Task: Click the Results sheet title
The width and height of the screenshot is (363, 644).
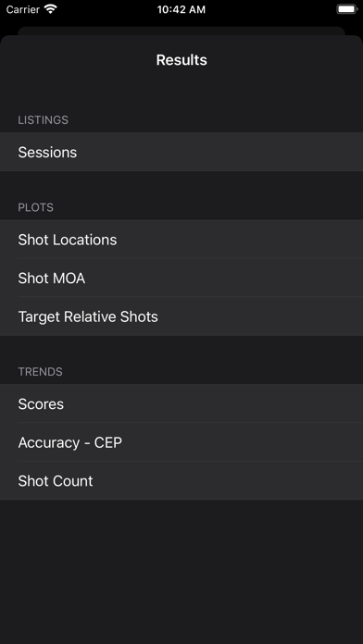Action: click(181, 60)
